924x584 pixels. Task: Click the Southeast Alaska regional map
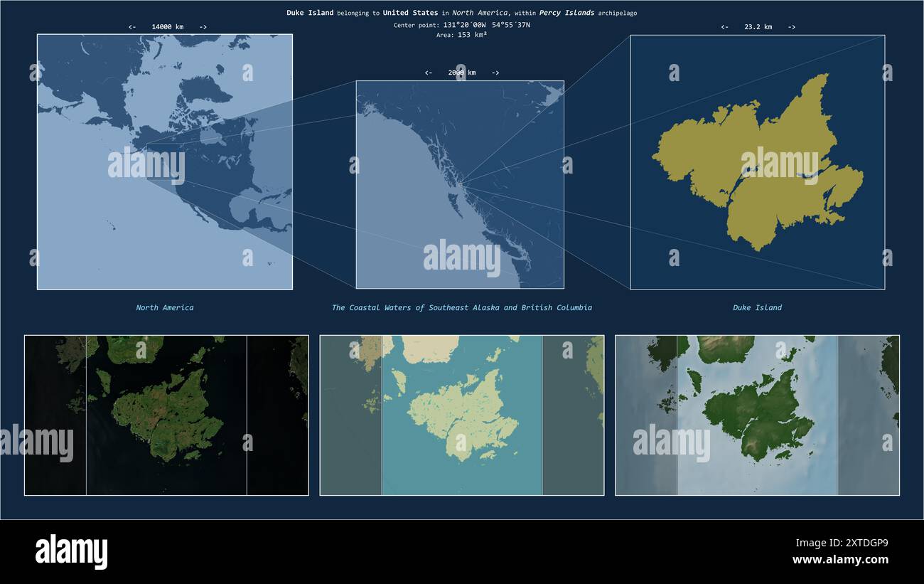(460, 184)
